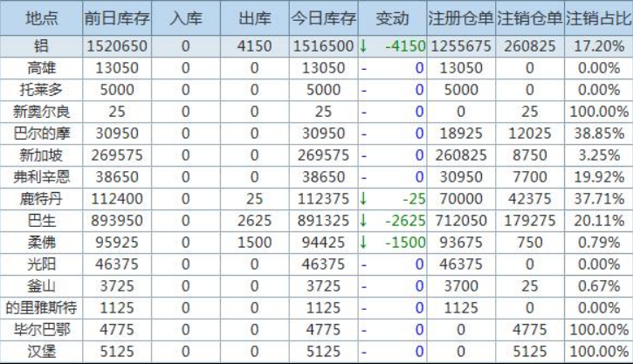
Task: Click the green down arrow in the 铝 row
Action: [363, 46]
